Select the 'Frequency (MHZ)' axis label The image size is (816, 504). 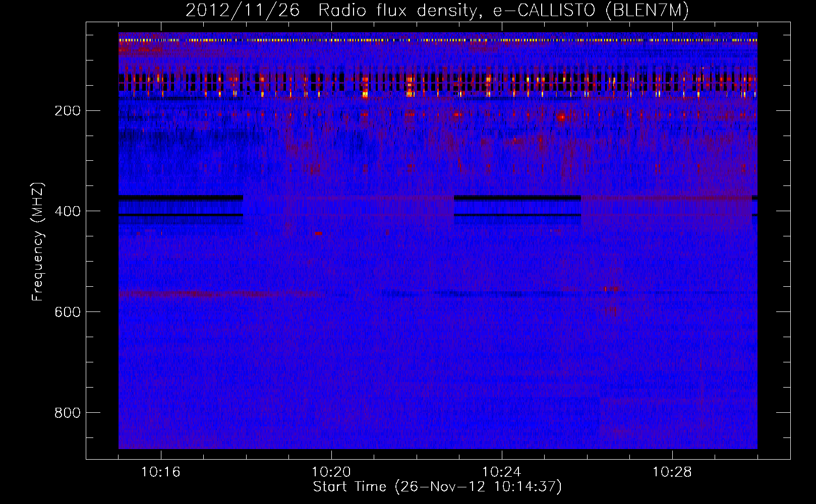coord(38,242)
